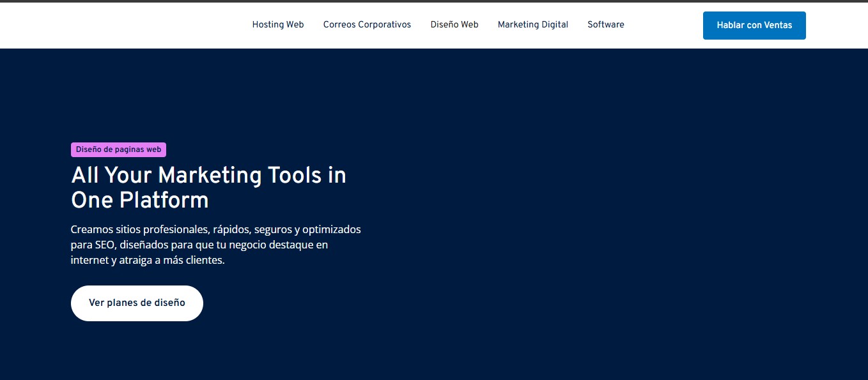Click the 'All Your Marketing Tools' heading line
This screenshot has height=380, width=868.
tap(208, 176)
